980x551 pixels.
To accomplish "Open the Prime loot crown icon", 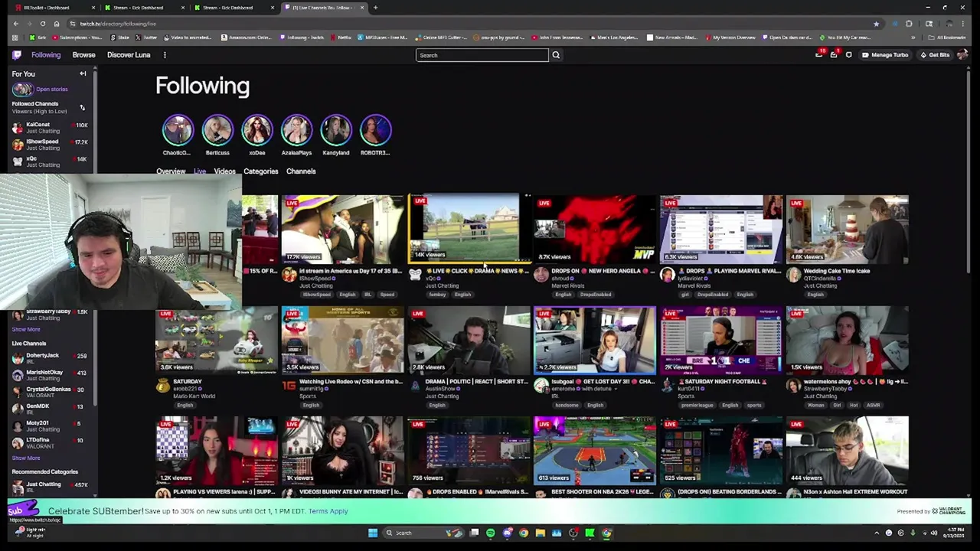I will tap(818, 55).
